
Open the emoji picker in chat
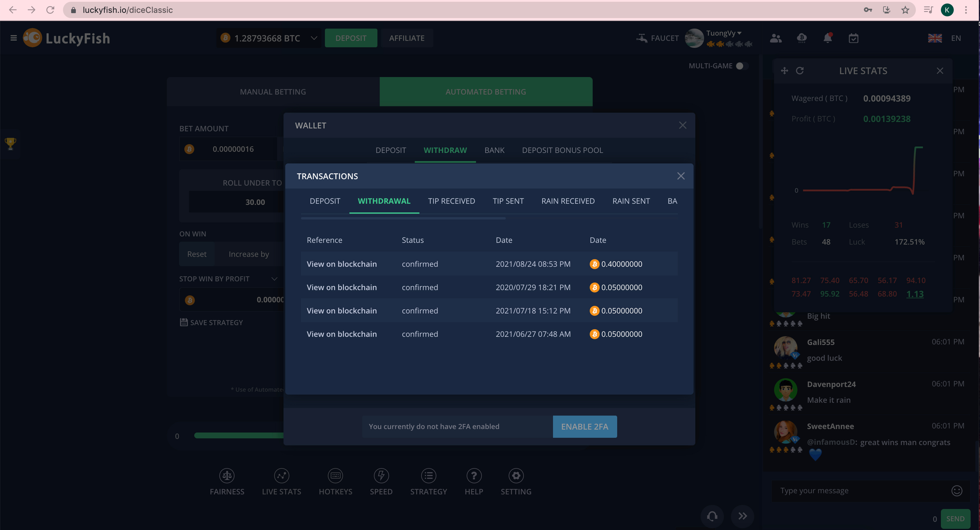pos(956,490)
